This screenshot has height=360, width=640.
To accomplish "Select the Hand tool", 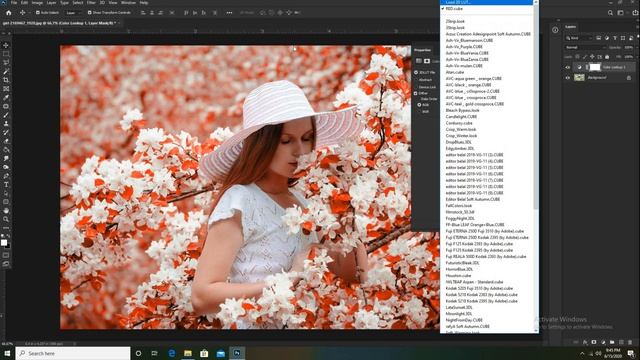I will tap(6, 211).
